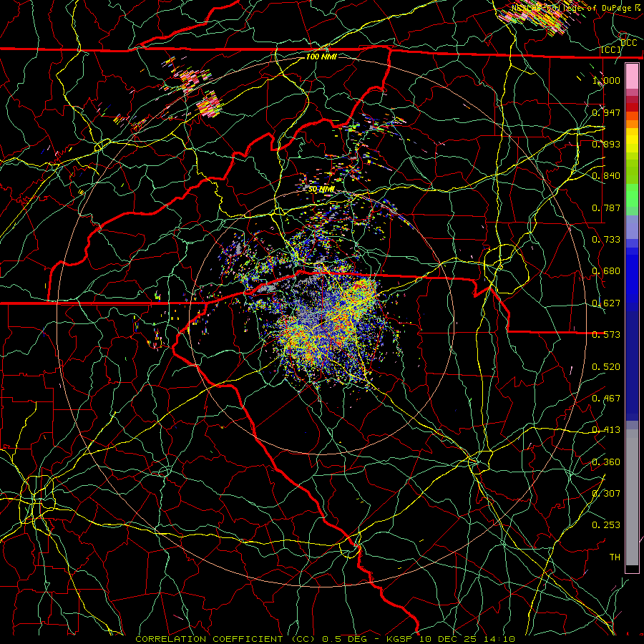This screenshot has width=644, height=644.
Task: Click the 0.627 legend value
Action: (x=606, y=303)
